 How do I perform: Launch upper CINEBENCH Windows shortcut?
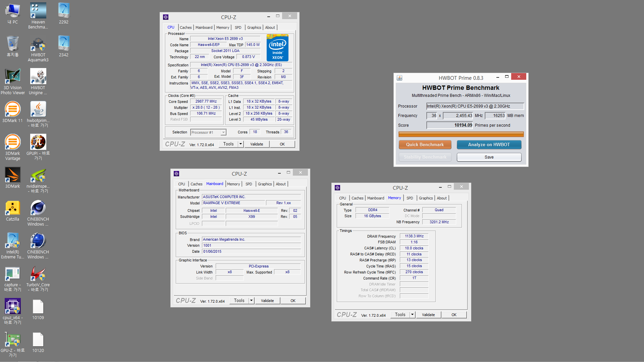click(x=38, y=213)
